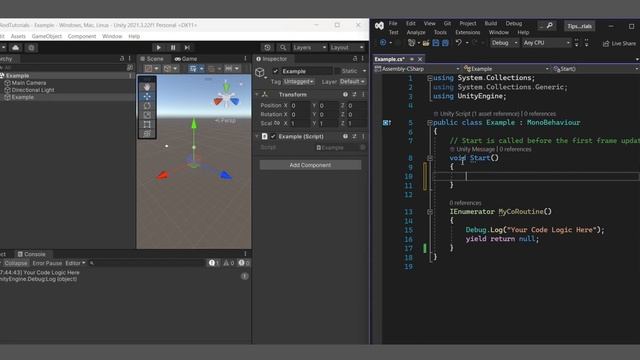Open Assembly-CSharp project dropdown
Viewport: 640px width, 360px height.
[417, 69]
